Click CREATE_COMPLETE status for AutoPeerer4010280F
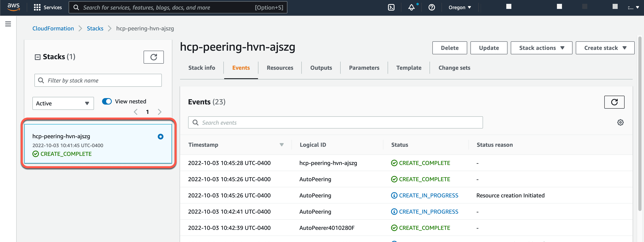This screenshot has height=242, width=644. click(x=420, y=228)
